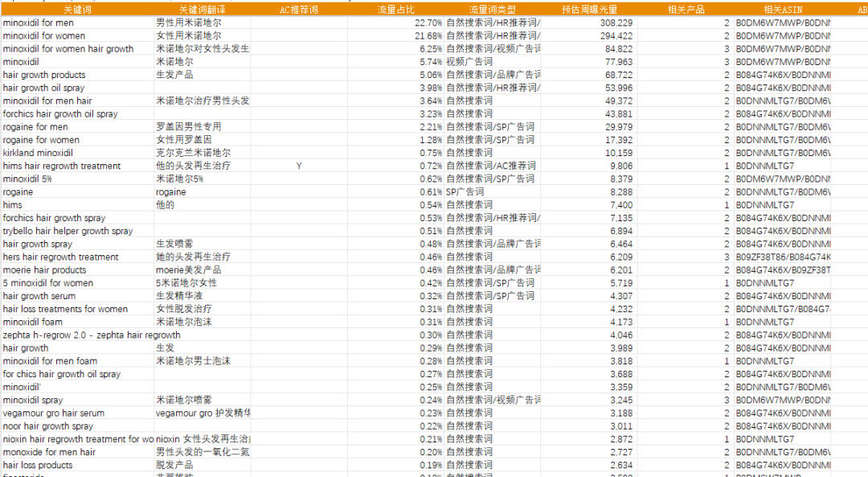Select the 3.98% traffic share cell
This screenshot has height=477, width=868.
pos(395,88)
